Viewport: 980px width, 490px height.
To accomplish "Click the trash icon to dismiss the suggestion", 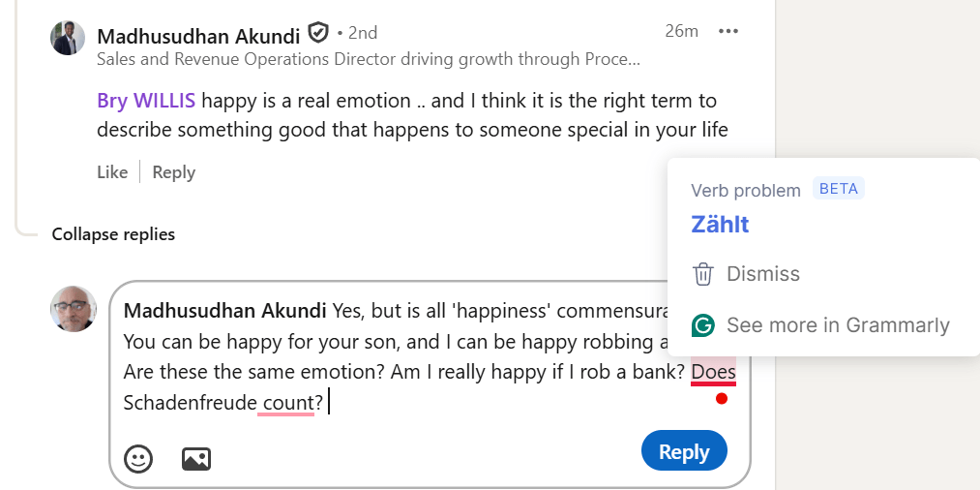I will pos(703,274).
